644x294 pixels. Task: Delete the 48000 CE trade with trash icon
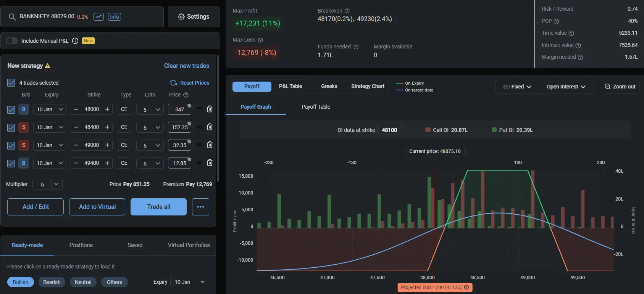[x=210, y=109]
